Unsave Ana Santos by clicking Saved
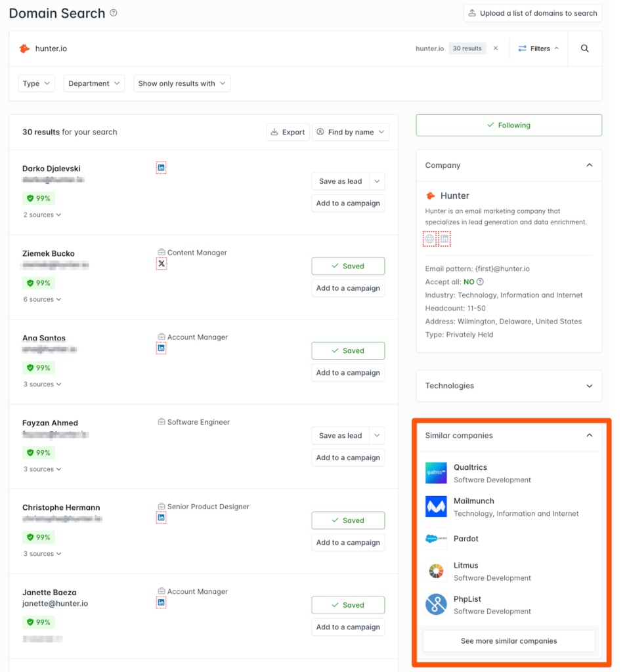 [348, 350]
